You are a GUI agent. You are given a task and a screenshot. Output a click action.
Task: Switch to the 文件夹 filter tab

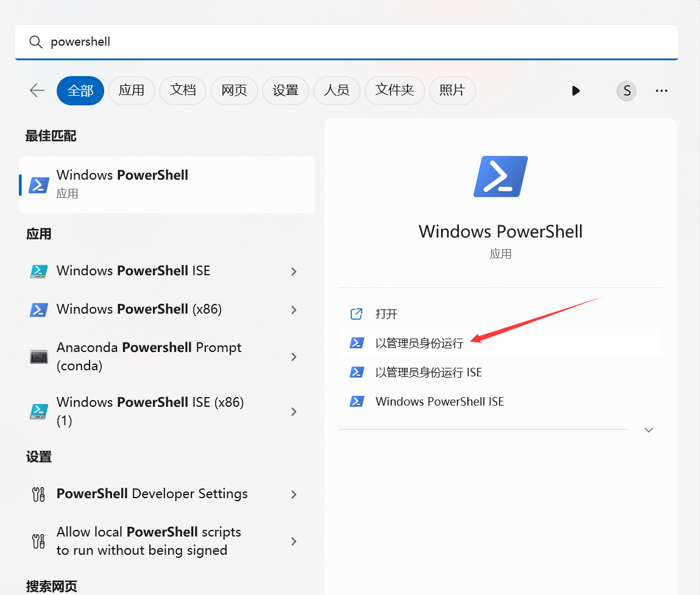pos(394,91)
